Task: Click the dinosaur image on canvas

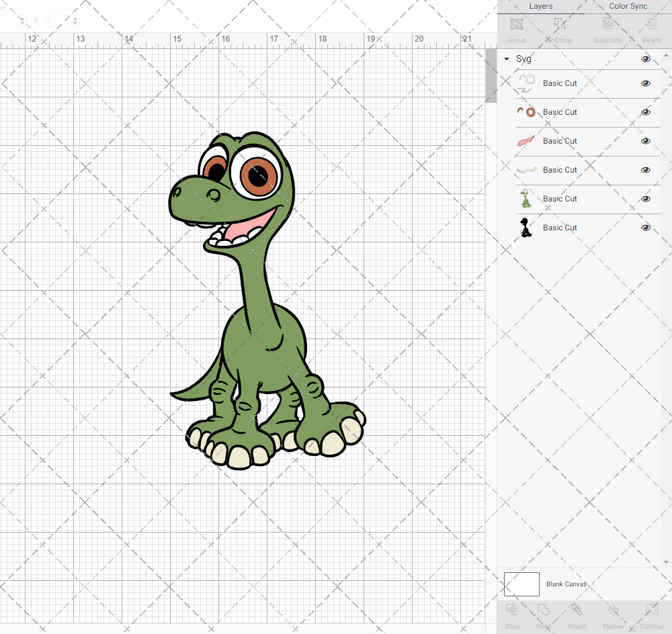Action: [x=267, y=300]
